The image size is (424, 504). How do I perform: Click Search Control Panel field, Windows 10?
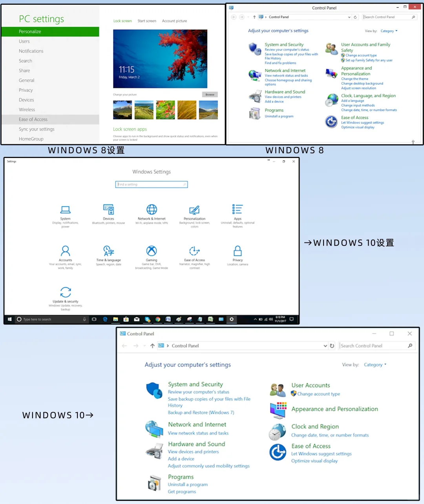[x=377, y=346]
